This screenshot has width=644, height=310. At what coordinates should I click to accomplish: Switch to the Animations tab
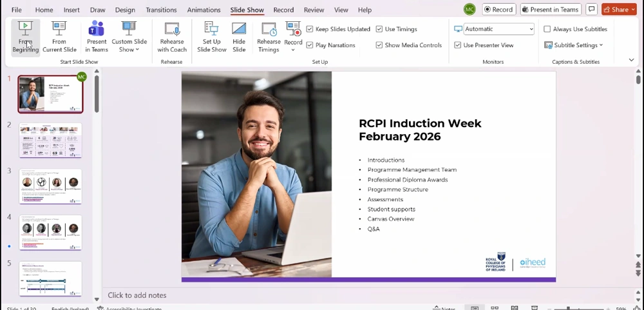pyautogui.click(x=203, y=10)
